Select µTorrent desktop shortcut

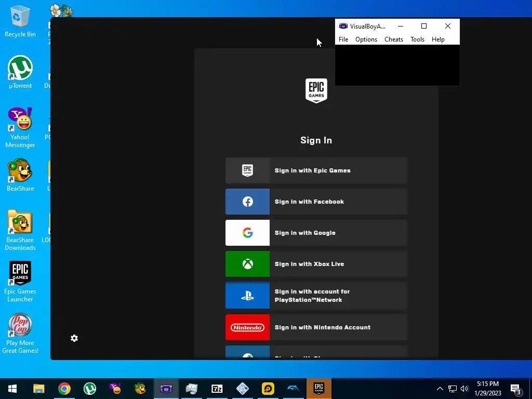pyautogui.click(x=20, y=72)
